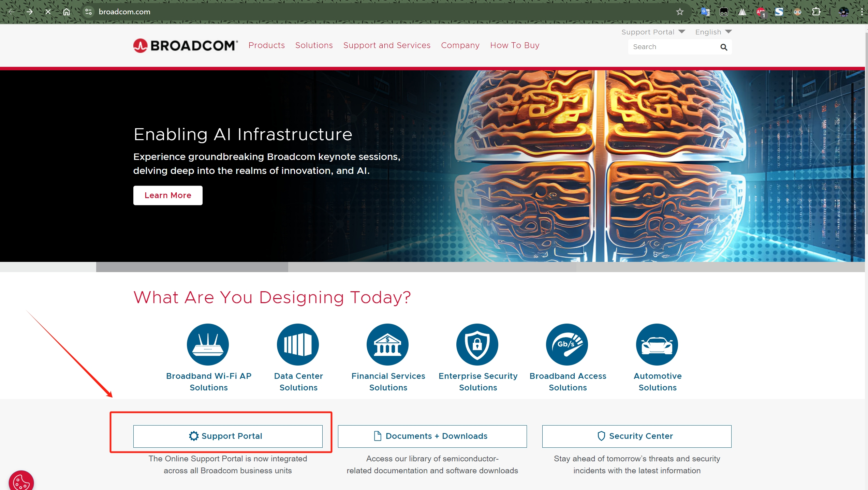Expand the English language dropdown
This screenshot has height=490, width=868.
713,32
